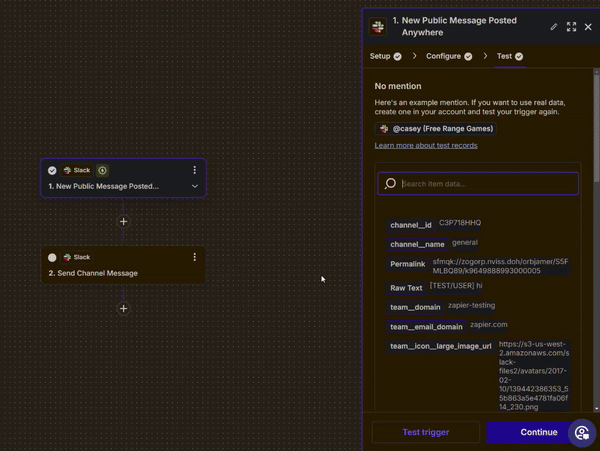Viewport: 600px width, 451px height.
Task: Click the Continue button
Action: [x=538, y=432]
